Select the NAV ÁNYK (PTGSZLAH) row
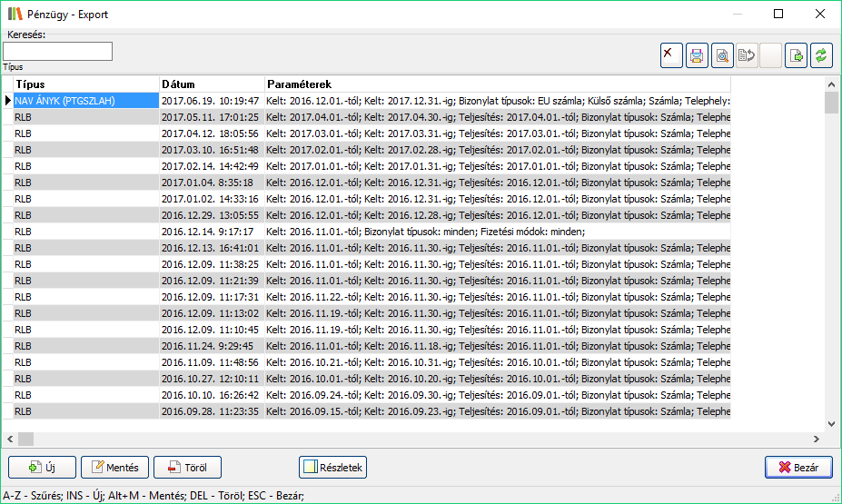The height and width of the screenshot is (504, 842). pos(85,101)
